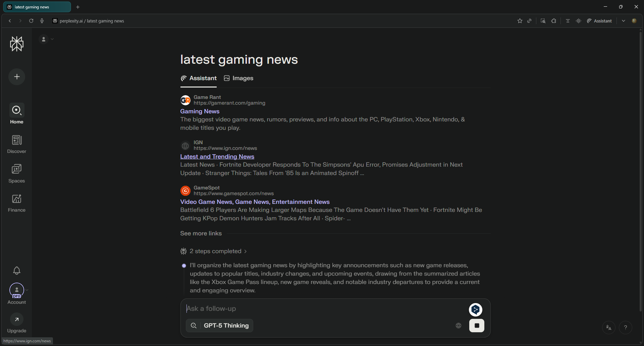
Task: Toggle web sources globe icon
Action: [459, 326]
